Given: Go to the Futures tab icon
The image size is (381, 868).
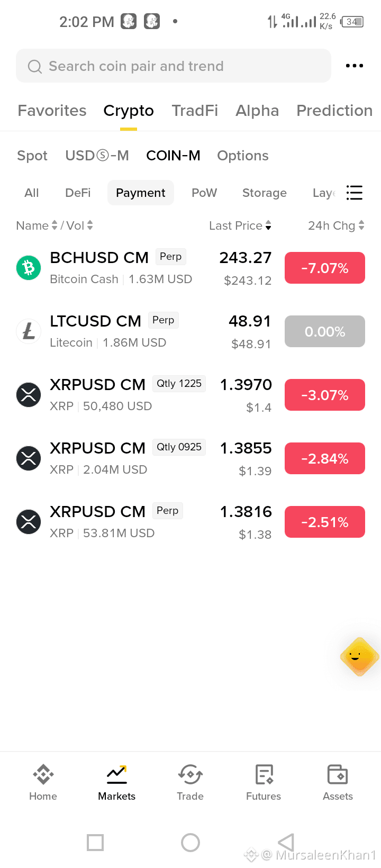Looking at the screenshot, I should tap(264, 774).
